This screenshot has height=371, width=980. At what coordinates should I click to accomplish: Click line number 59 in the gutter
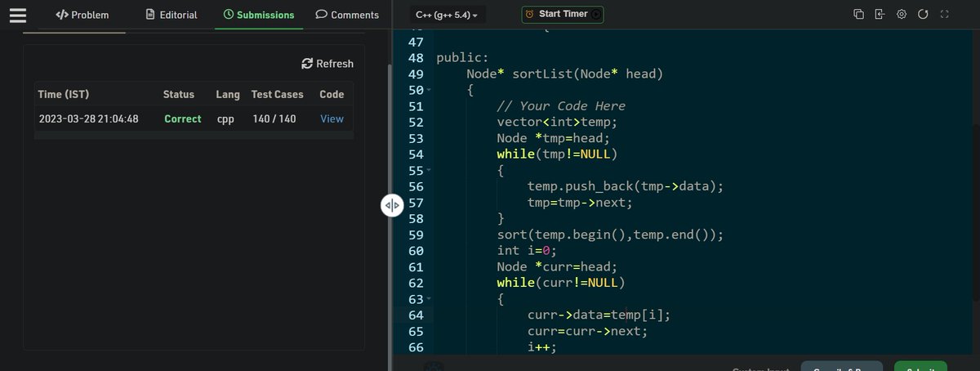[415, 235]
